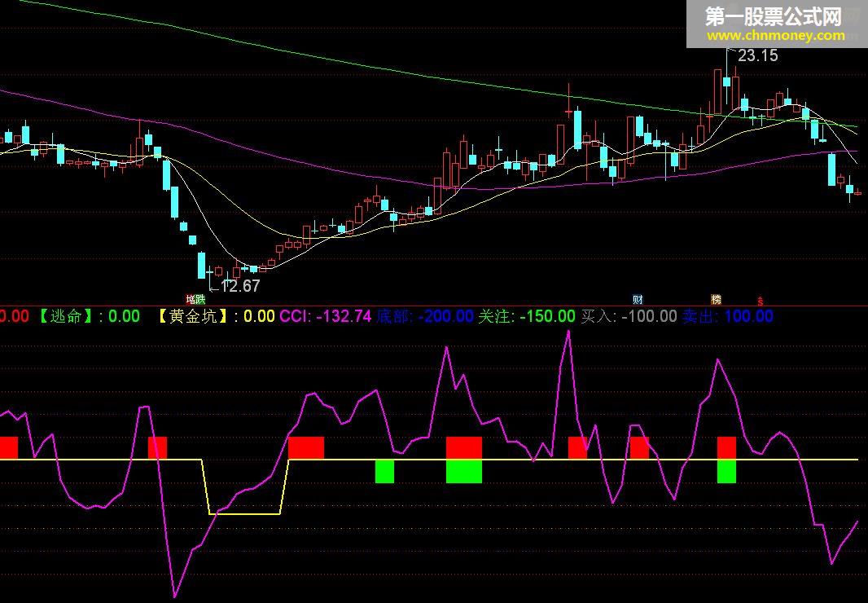Click the 榜 ranking event marker
The height and width of the screenshot is (603, 868).
click(717, 300)
